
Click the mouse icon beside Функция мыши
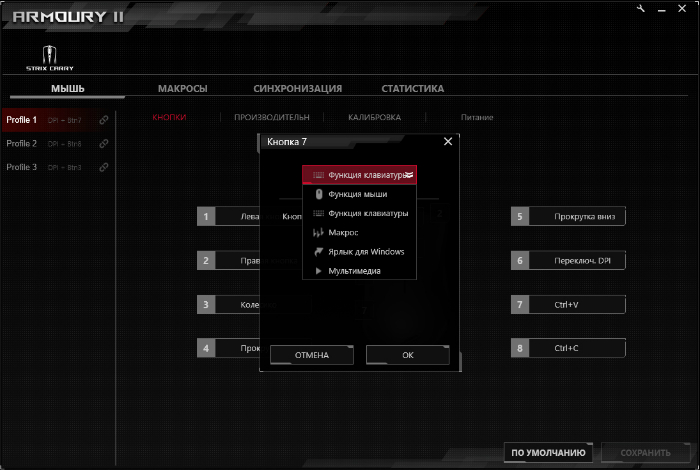point(318,194)
